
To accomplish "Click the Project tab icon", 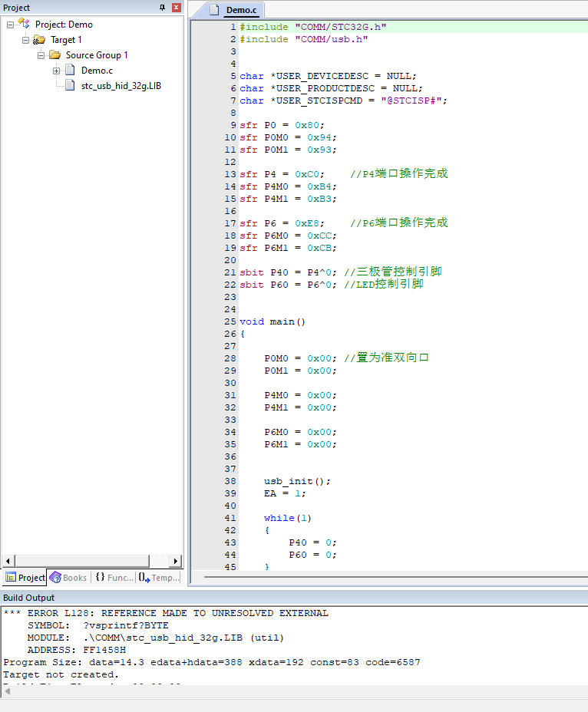I will 11,578.
